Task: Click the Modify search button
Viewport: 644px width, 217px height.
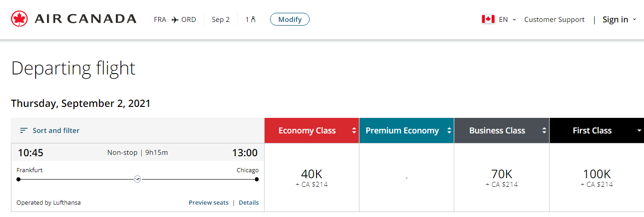Action: coord(290,19)
